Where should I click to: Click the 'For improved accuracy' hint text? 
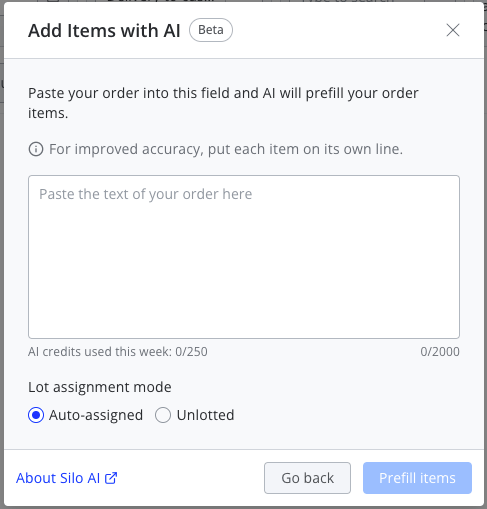226,149
